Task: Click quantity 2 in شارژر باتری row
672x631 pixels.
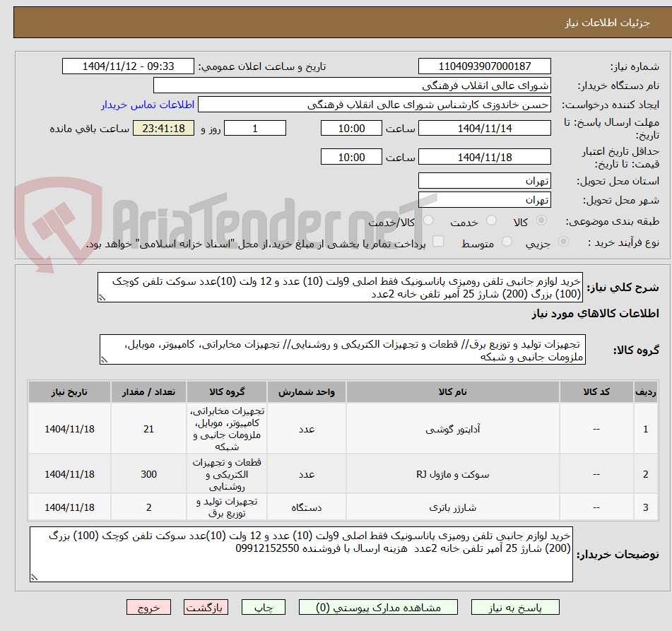Action: click(148, 507)
